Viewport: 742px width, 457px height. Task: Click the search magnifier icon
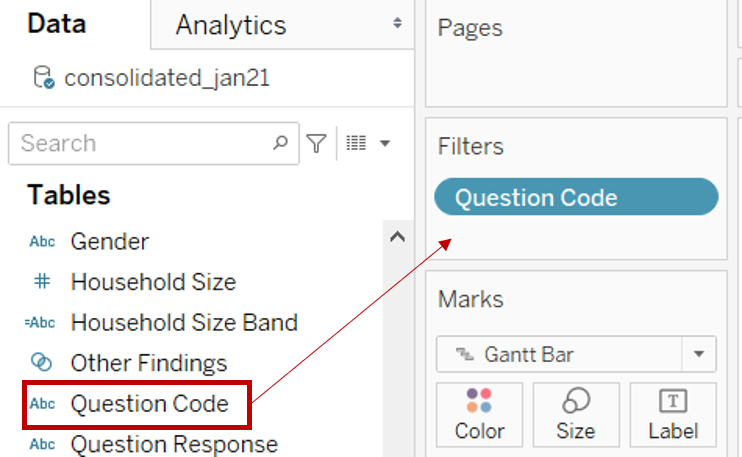pos(281,143)
